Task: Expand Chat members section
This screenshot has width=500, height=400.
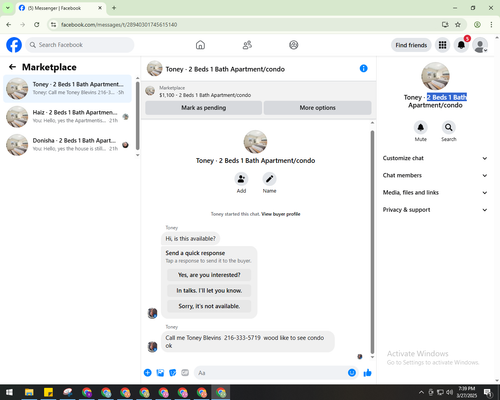Action: pyautogui.click(x=435, y=175)
